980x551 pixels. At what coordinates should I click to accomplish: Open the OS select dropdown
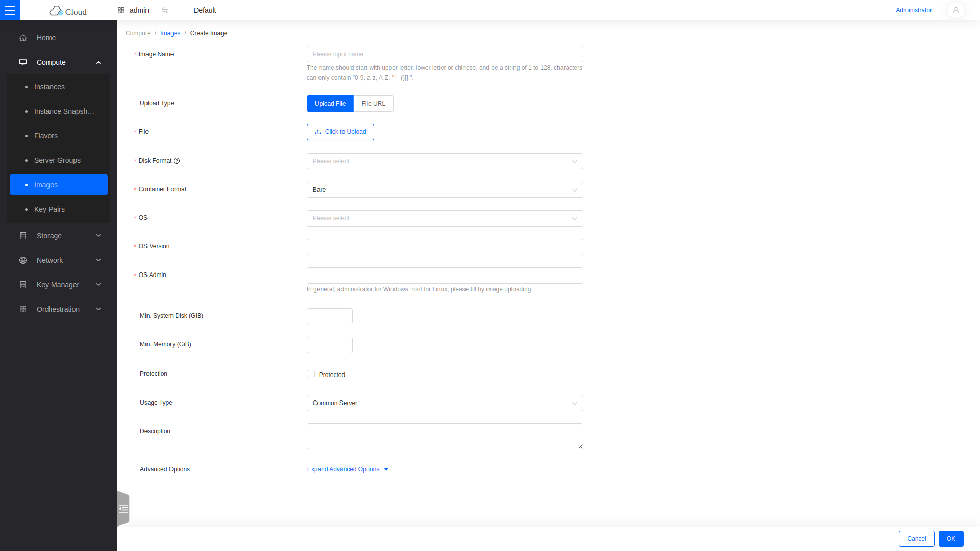click(x=445, y=218)
